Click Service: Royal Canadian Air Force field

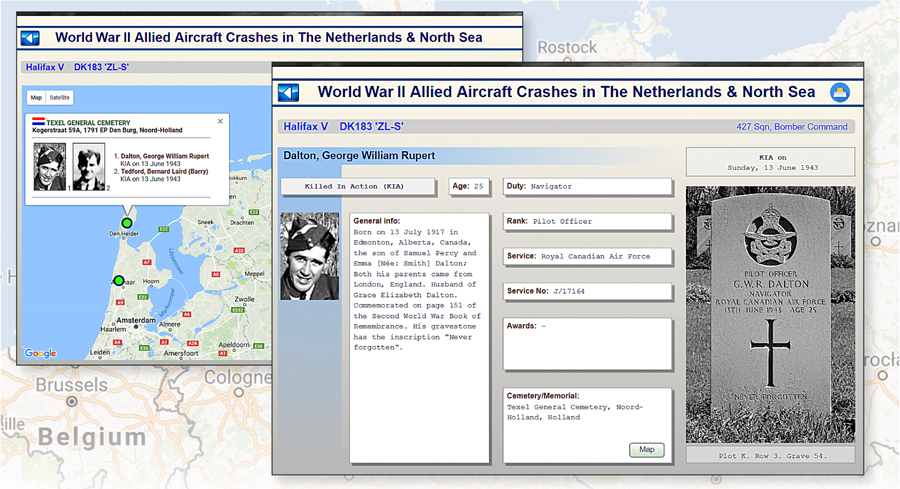(x=587, y=257)
